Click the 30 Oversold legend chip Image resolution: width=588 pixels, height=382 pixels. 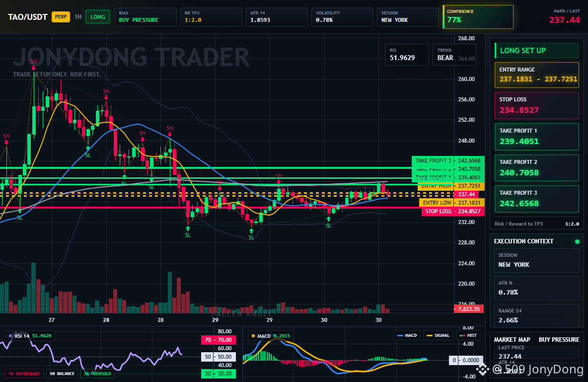[97, 374]
